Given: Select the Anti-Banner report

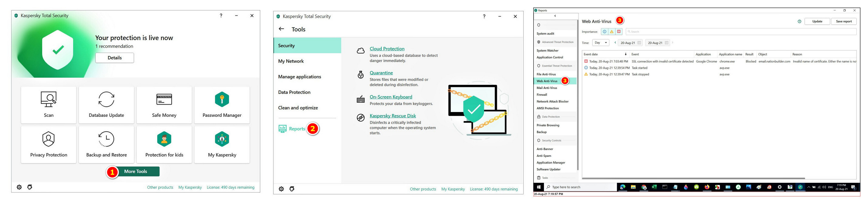Looking at the screenshot, I should point(545,149).
